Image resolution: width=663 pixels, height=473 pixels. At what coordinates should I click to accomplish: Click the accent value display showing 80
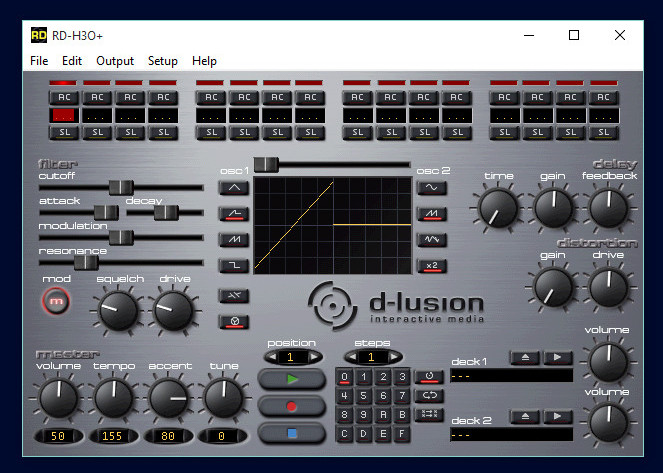click(168, 436)
